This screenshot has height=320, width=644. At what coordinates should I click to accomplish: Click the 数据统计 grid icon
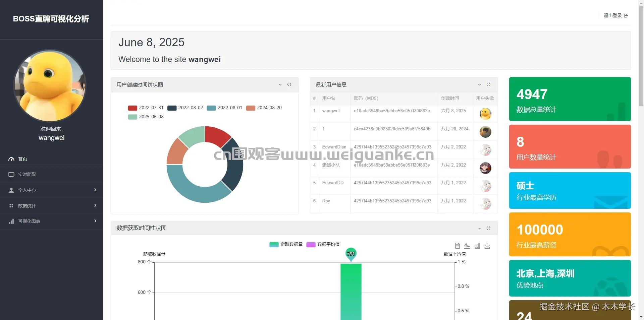point(11,206)
